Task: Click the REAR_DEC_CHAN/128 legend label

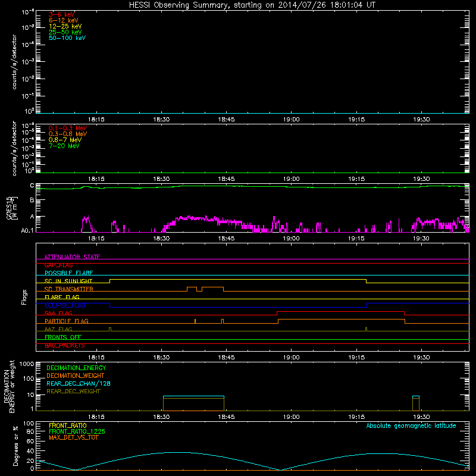Action: [x=79, y=383]
